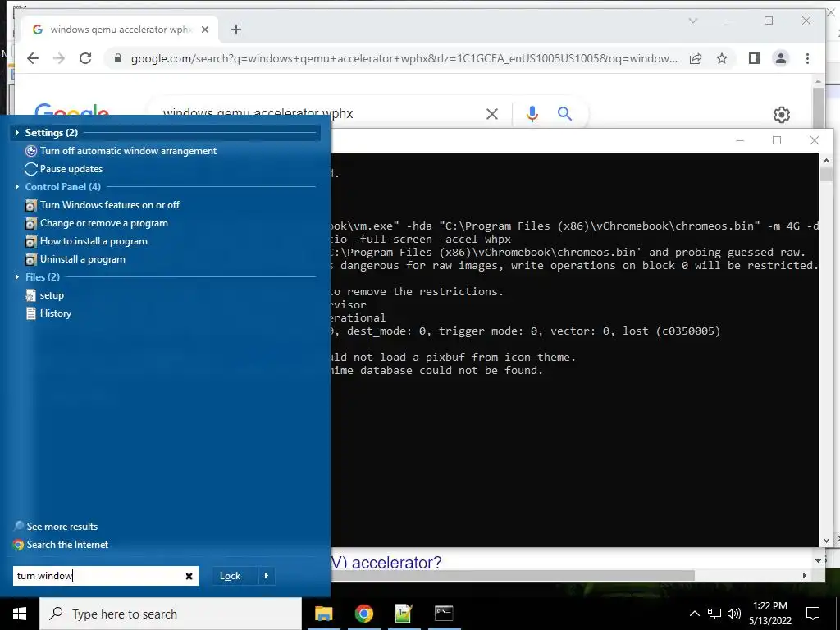The width and height of the screenshot is (840, 630).
Task: Open the power options arrow next to Lock
Action: (x=267, y=576)
